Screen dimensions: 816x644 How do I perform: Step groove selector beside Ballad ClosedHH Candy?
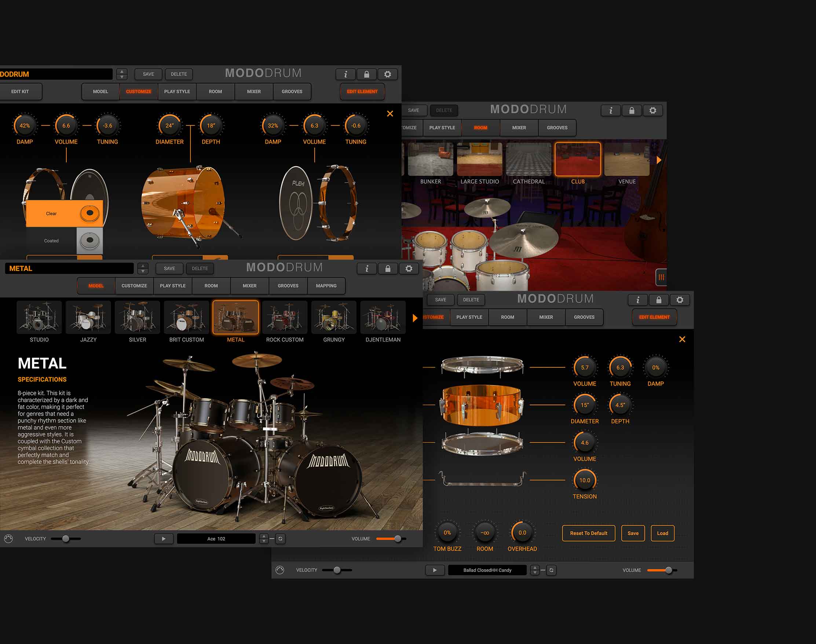tap(535, 570)
